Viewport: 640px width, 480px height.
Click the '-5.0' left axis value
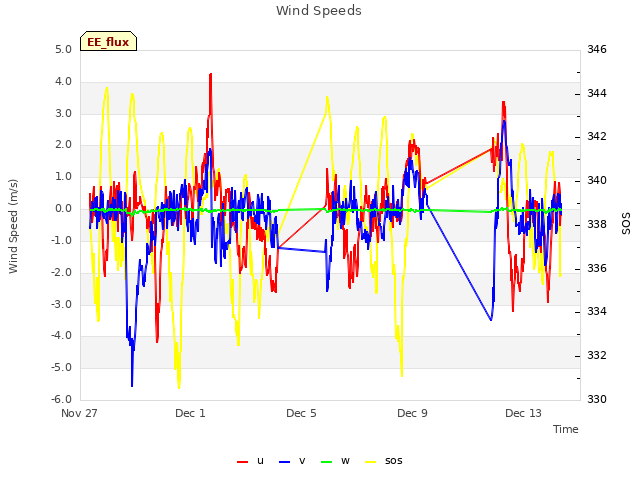coord(61,368)
